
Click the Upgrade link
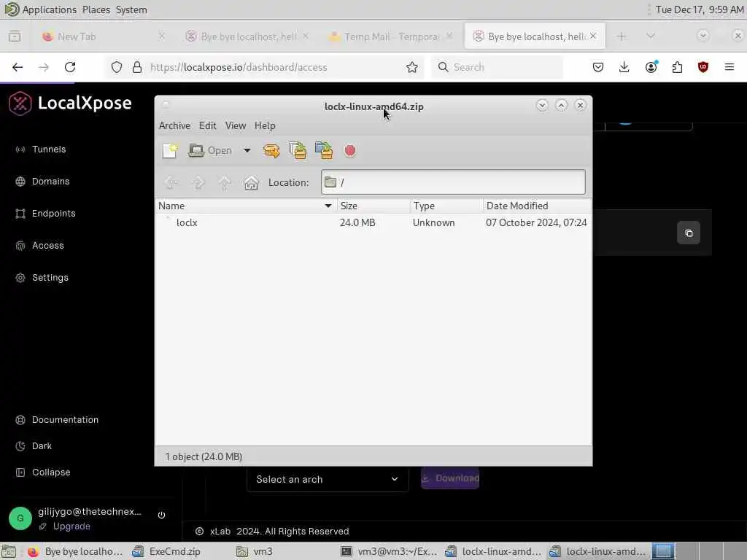click(x=71, y=526)
